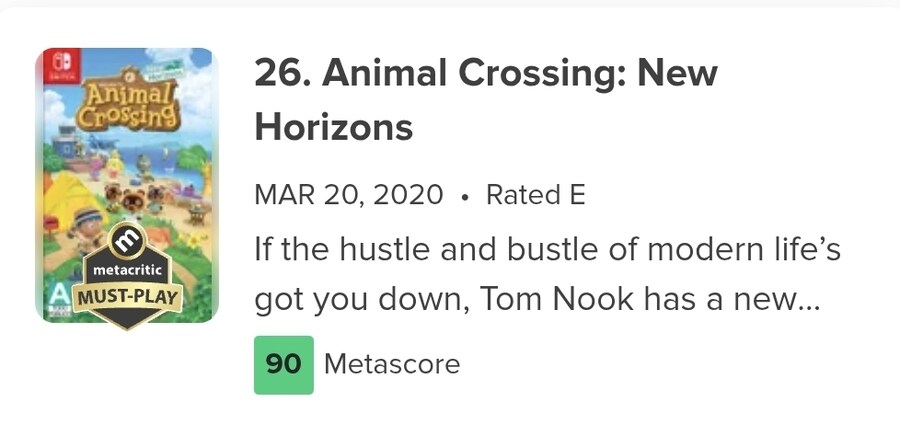Click the "Rated E" rating text
The height and width of the screenshot is (425, 900).
535,194
